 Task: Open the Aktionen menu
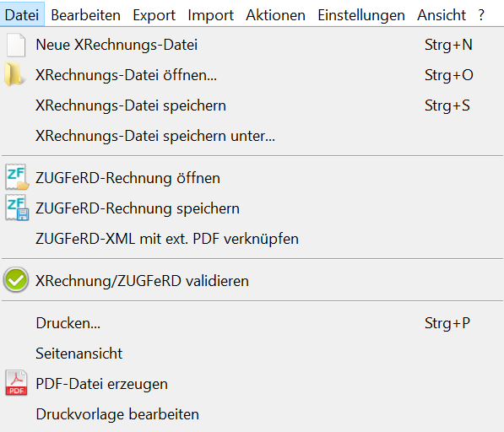pos(275,15)
